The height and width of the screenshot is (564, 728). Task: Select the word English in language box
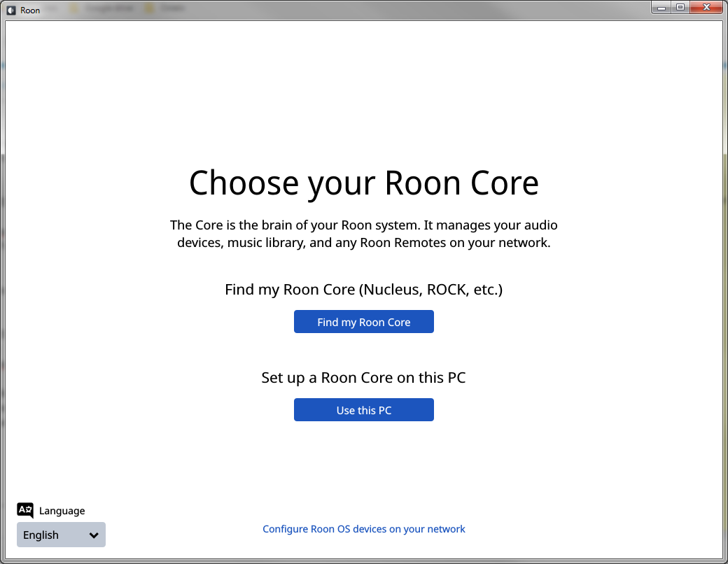(x=41, y=535)
